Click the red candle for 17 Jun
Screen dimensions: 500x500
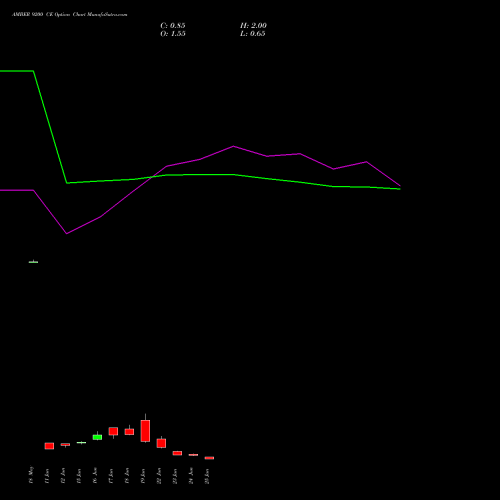tap(113, 431)
